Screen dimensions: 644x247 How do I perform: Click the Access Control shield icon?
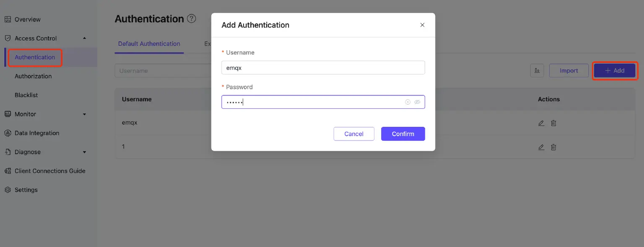[x=8, y=38]
